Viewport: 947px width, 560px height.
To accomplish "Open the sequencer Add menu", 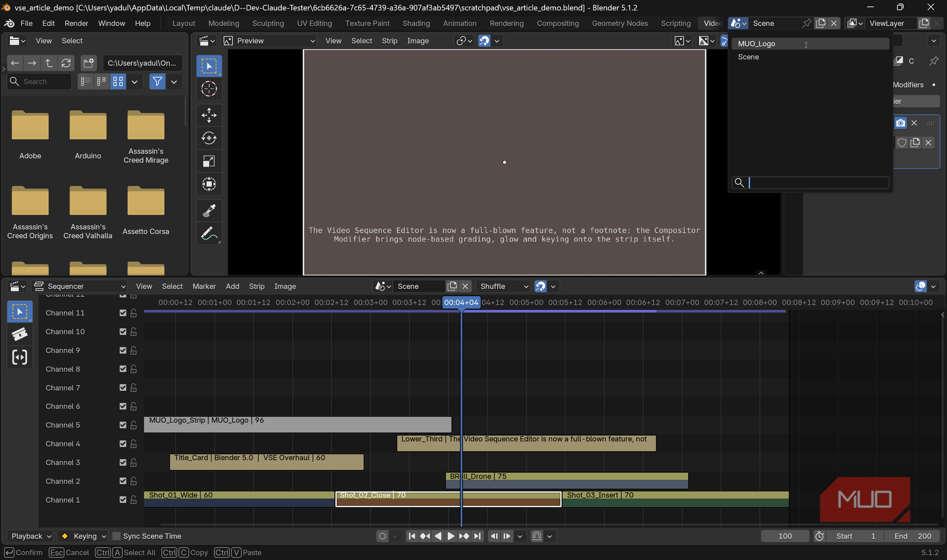I will pos(232,286).
